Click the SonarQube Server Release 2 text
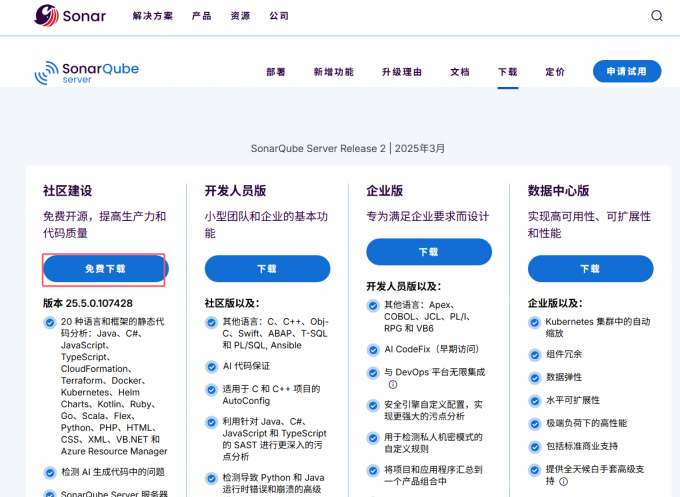 318,148
